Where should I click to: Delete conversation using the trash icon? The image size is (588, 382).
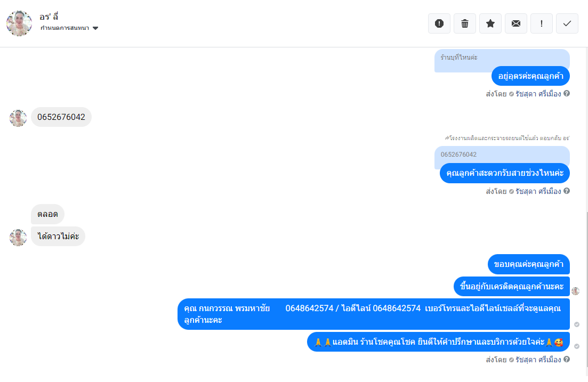point(465,23)
